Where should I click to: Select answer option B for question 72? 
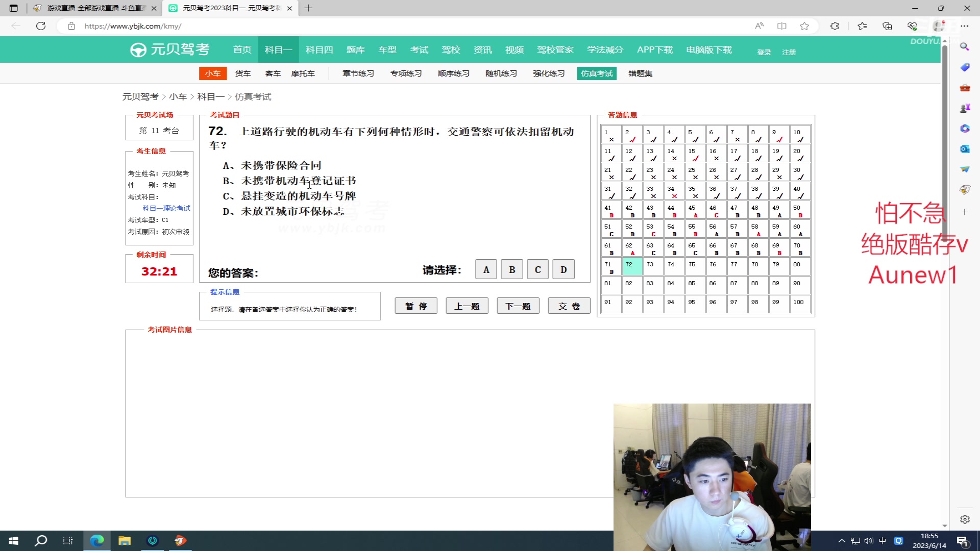tap(511, 269)
